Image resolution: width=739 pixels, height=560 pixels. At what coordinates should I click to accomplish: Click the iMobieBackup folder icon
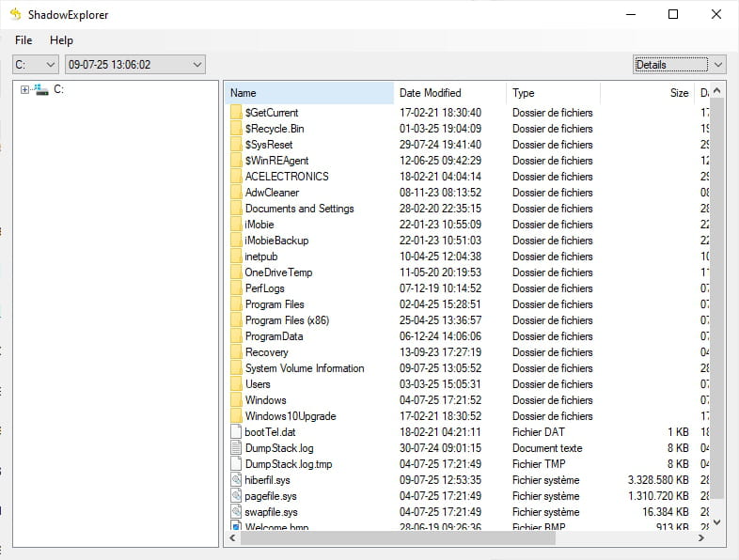[x=236, y=241]
